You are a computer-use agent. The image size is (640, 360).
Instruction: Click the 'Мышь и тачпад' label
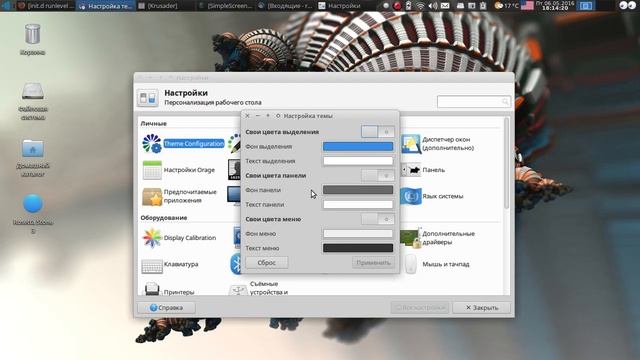pos(446,264)
